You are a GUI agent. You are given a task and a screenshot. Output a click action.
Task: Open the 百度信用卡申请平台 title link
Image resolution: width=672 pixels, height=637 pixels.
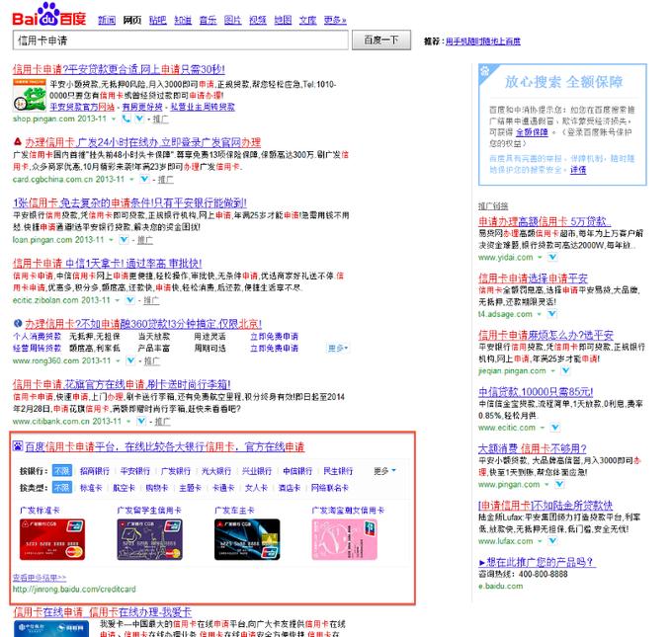tap(165, 446)
